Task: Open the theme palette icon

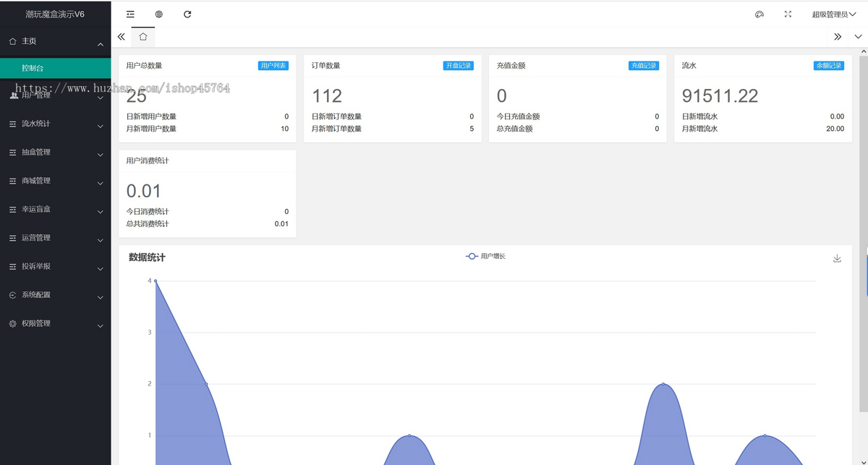Action: pos(759,14)
